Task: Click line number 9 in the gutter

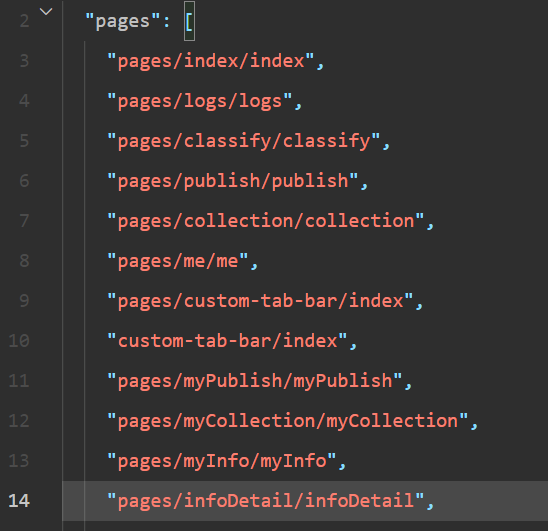Action: click(24, 301)
